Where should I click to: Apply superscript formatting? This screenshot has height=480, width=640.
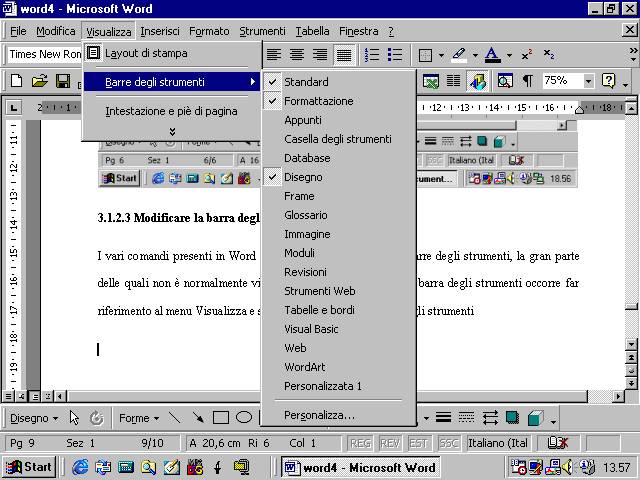point(527,54)
